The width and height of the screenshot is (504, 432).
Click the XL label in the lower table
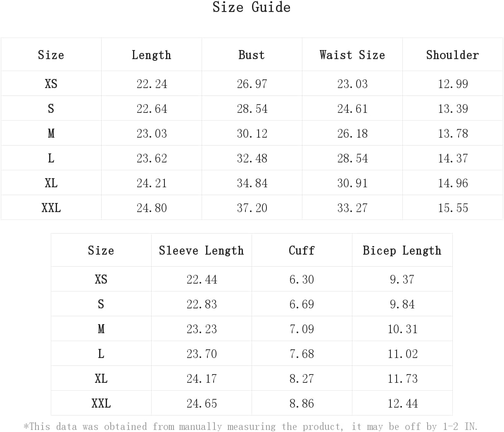[101, 379]
